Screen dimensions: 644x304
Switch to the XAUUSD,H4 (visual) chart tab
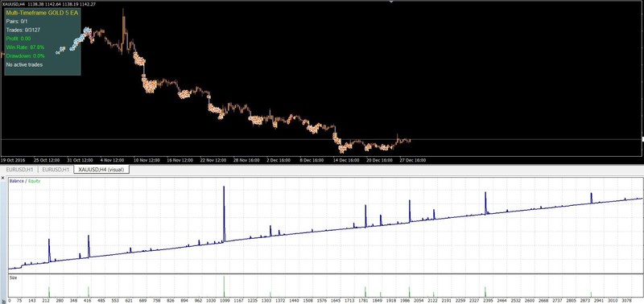coord(101,170)
